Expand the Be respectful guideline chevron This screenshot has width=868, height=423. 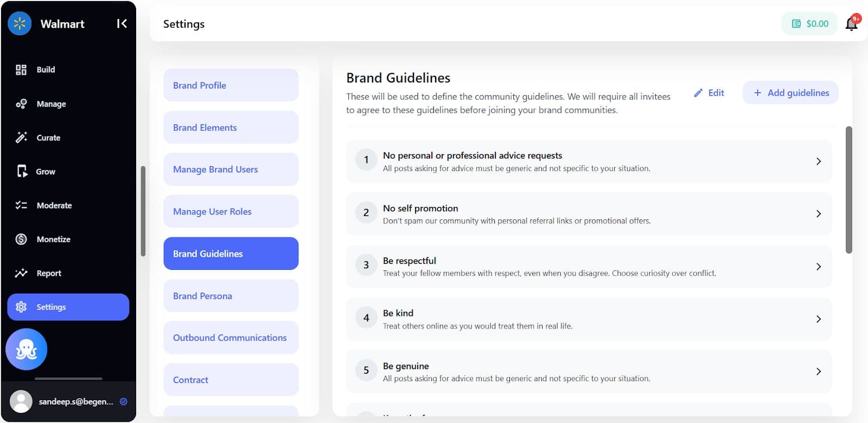[818, 267]
